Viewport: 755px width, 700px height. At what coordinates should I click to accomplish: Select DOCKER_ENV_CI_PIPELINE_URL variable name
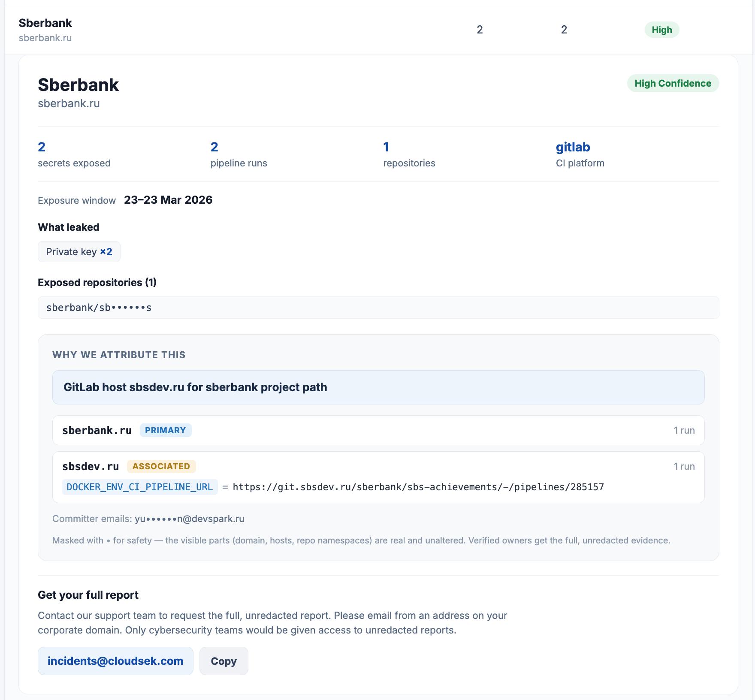point(140,487)
